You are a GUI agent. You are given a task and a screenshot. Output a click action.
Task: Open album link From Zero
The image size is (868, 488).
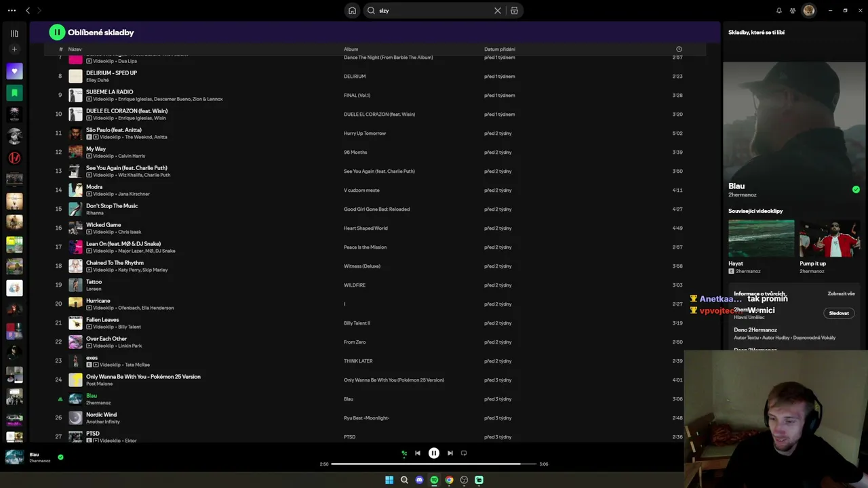pyautogui.click(x=355, y=342)
